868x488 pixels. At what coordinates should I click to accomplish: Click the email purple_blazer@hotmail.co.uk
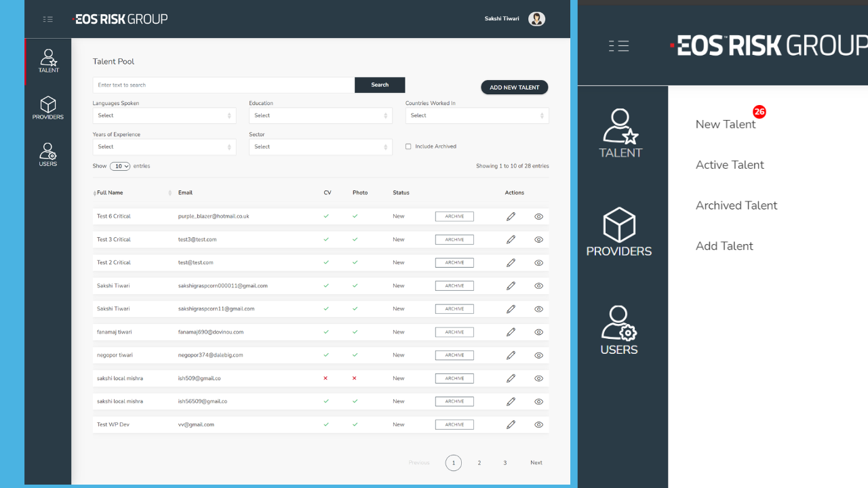(214, 216)
